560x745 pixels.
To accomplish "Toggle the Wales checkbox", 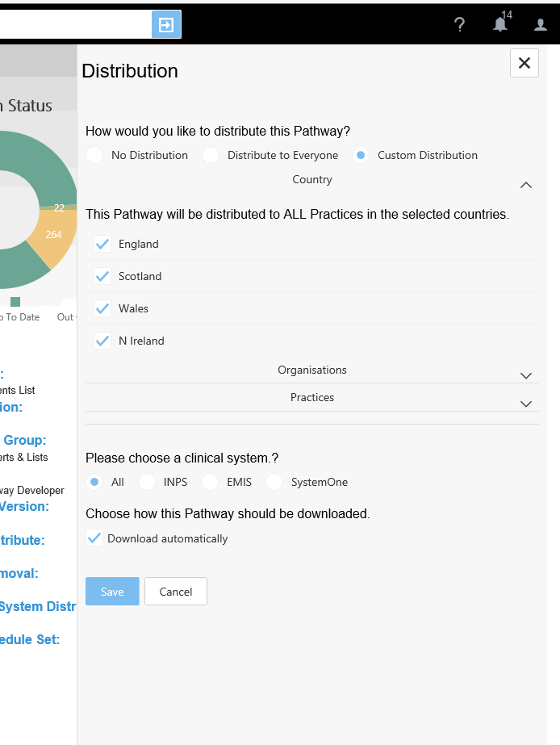I will (102, 308).
